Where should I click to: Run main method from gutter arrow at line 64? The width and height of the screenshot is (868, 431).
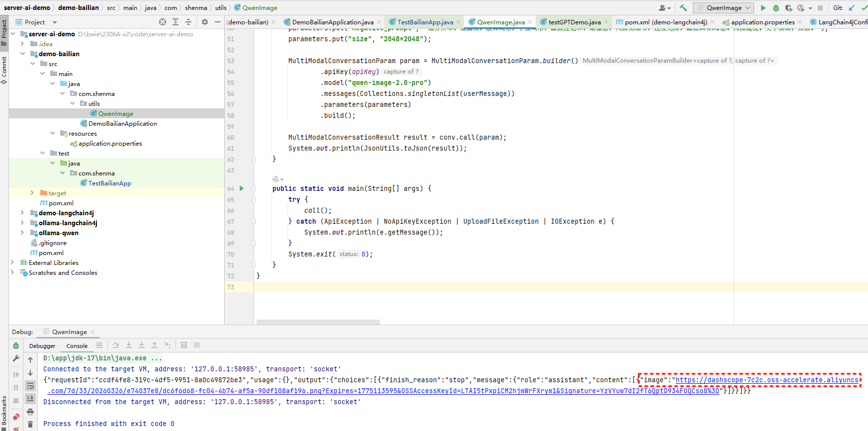(x=242, y=188)
